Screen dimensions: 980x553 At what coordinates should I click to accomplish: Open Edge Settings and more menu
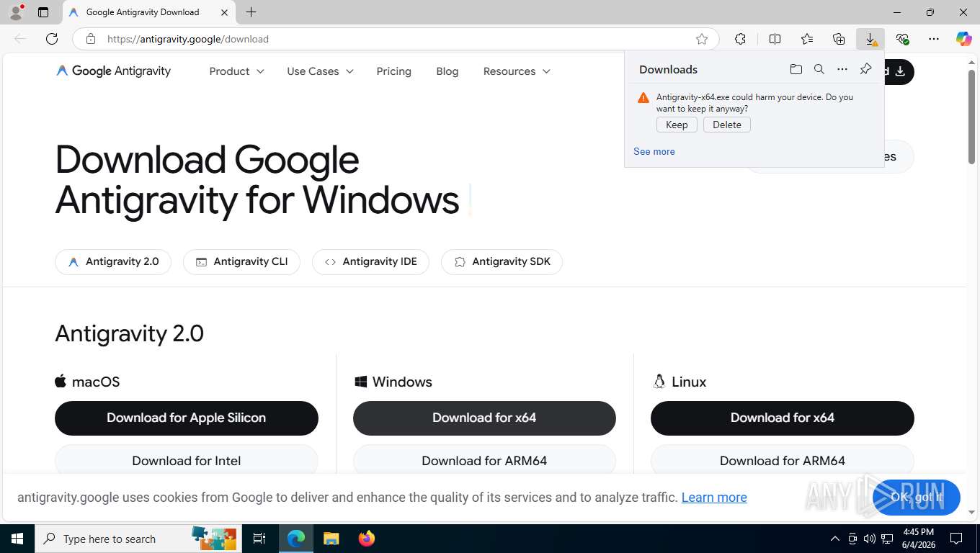934,39
